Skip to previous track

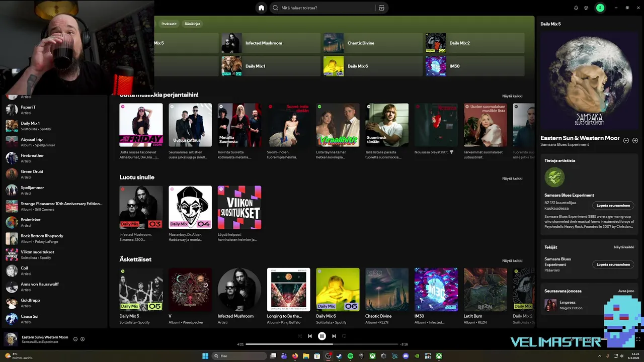310,336
